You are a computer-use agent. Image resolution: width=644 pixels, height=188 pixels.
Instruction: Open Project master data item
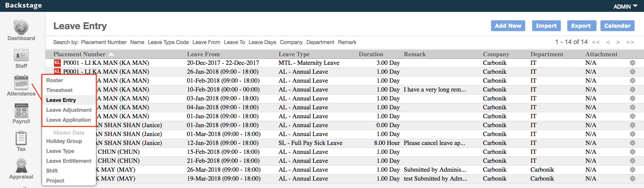tap(55, 181)
